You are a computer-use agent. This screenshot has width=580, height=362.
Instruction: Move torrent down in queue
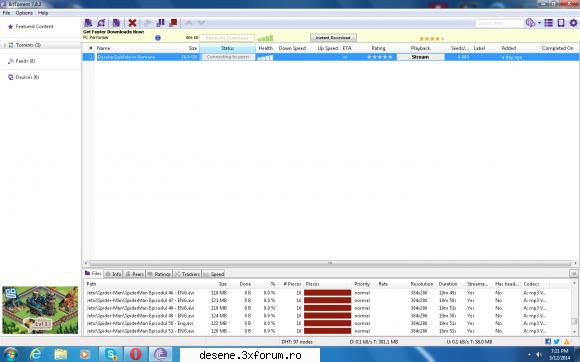[201, 23]
